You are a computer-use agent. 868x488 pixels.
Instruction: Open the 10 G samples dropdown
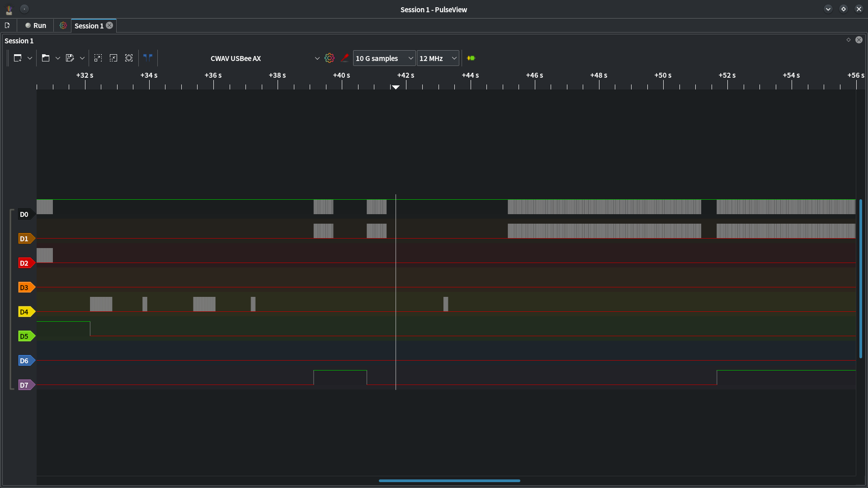384,58
